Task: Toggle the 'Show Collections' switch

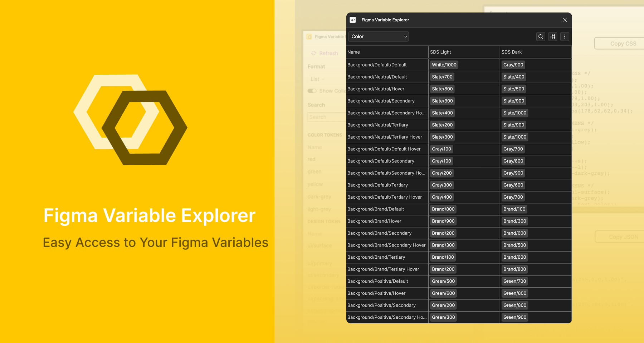Action: tap(312, 91)
